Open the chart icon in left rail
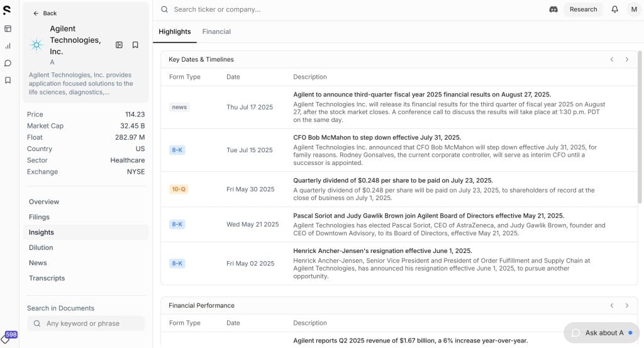The image size is (644, 348). tap(8, 46)
